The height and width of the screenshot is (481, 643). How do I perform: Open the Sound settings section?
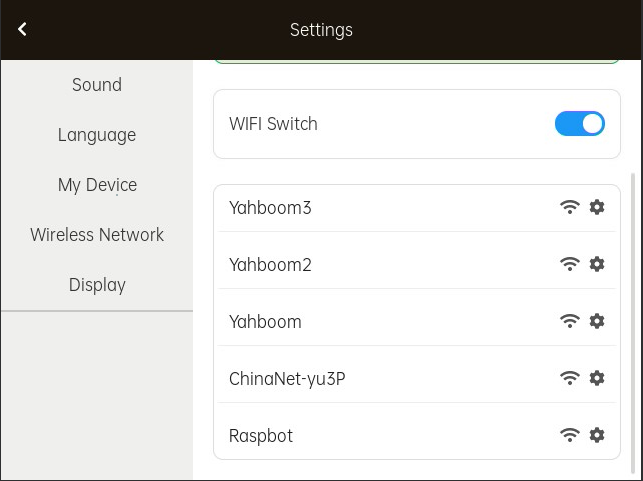pos(97,85)
